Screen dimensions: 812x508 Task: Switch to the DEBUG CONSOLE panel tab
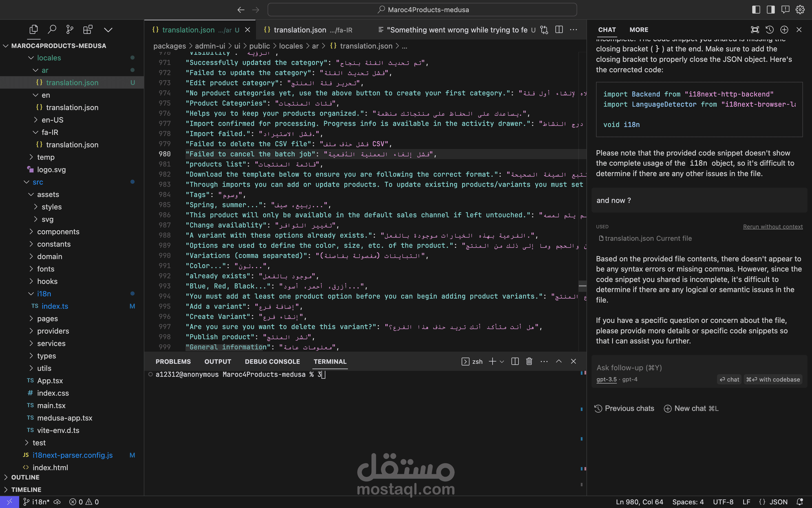pyautogui.click(x=272, y=362)
